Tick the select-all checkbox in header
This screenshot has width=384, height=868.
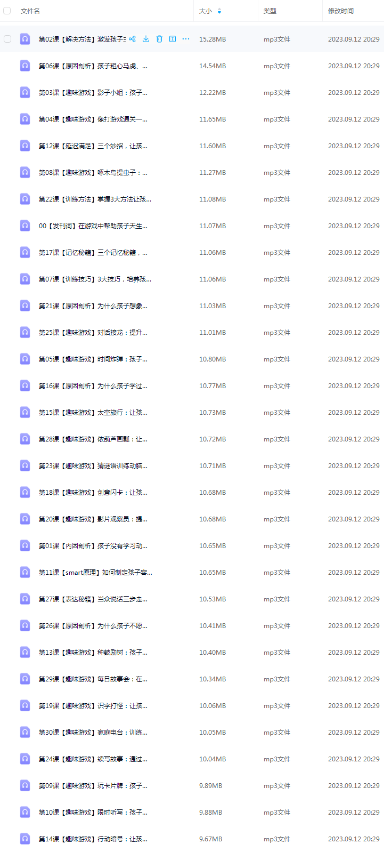pos(7,11)
